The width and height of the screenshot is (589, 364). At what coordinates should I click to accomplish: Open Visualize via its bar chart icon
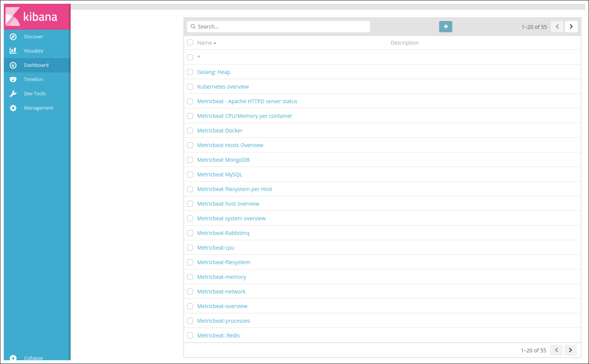13,51
